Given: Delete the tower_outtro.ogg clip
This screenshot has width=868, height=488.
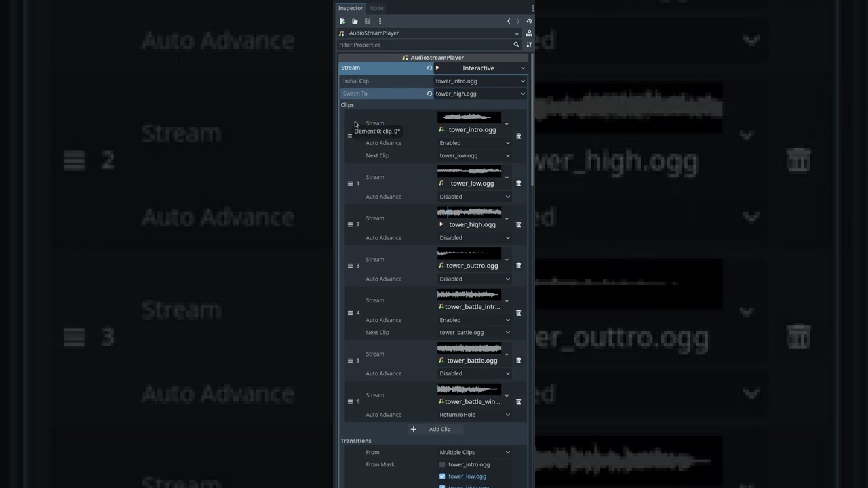Looking at the screenshot, I should click(519, 266).
